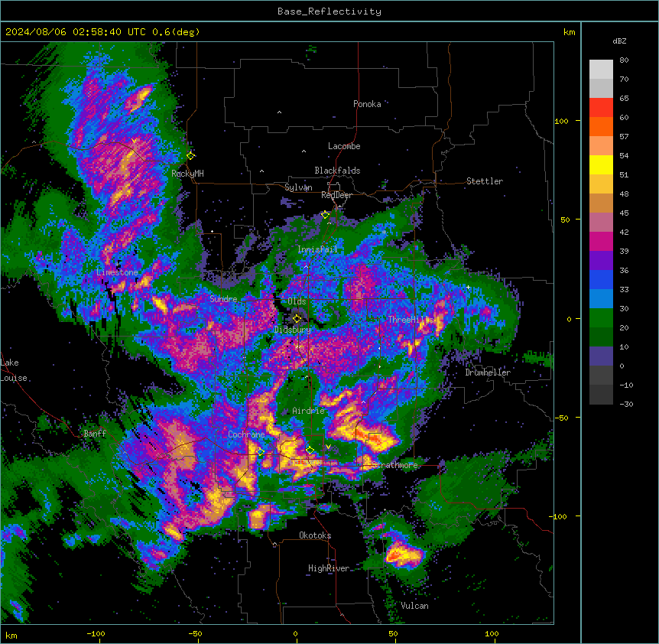The image size is (659, 644).
Task: Select the magenta 39–42 dBZ legend swatch
Action: coord(601,242)
